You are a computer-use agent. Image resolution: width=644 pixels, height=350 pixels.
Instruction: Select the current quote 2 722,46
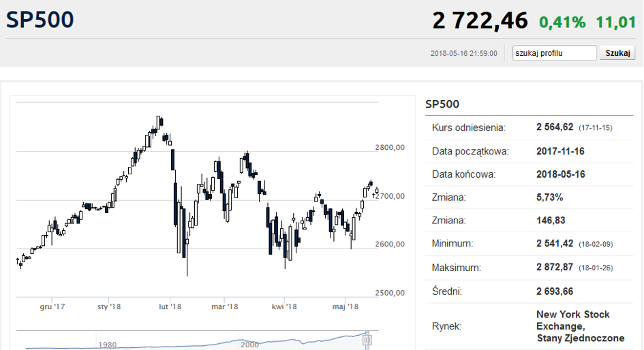tap(480, 21)
